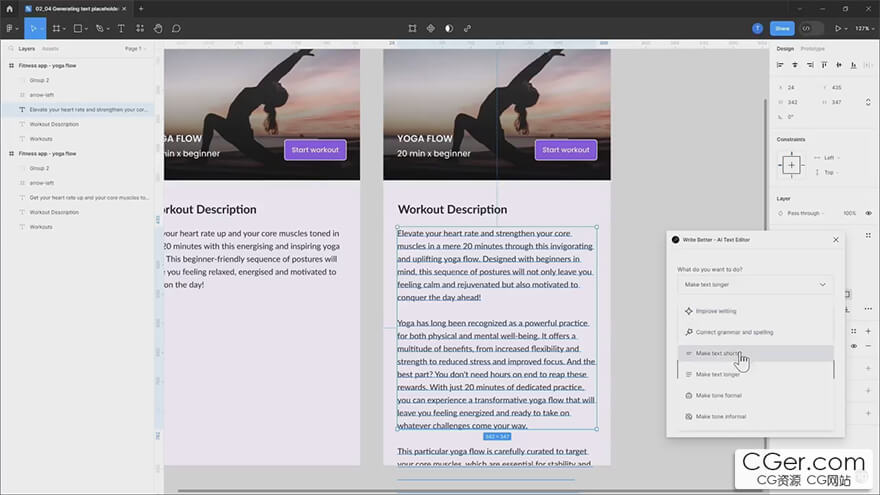This screenshot has width=880, height=495.
Task: Select the Comment tool
Action: [176, 28]
